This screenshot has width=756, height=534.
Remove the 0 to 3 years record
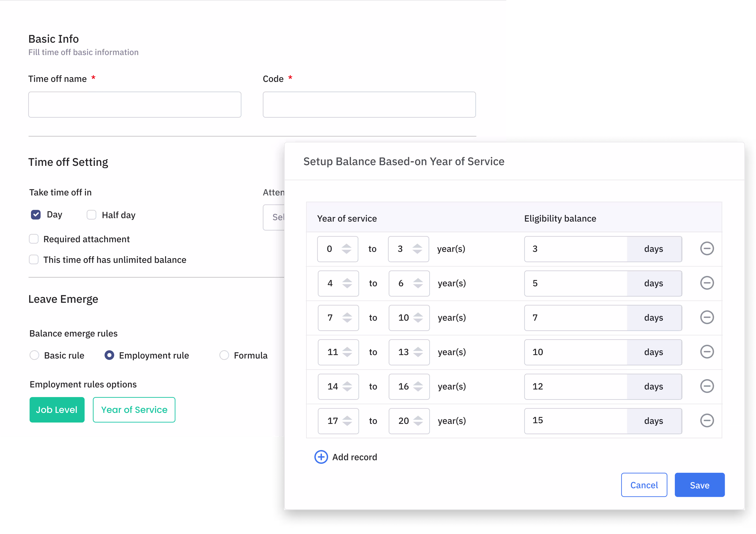707,249
